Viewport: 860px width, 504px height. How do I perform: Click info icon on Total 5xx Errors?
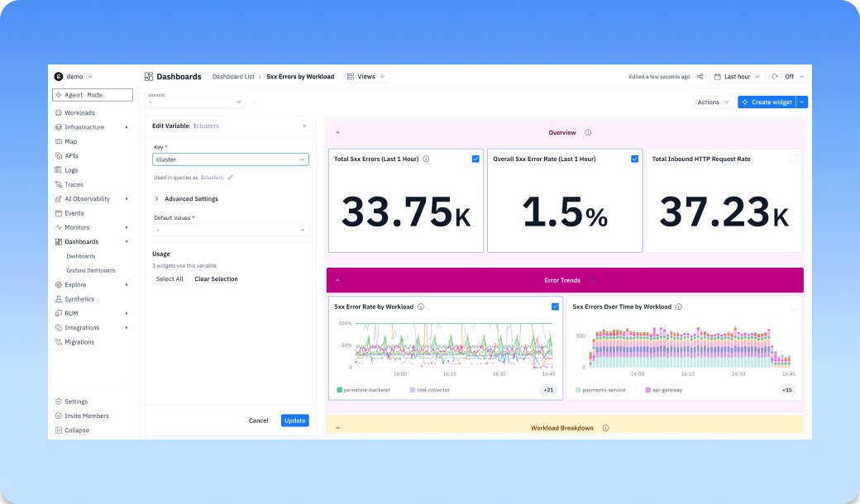point(426,159)
